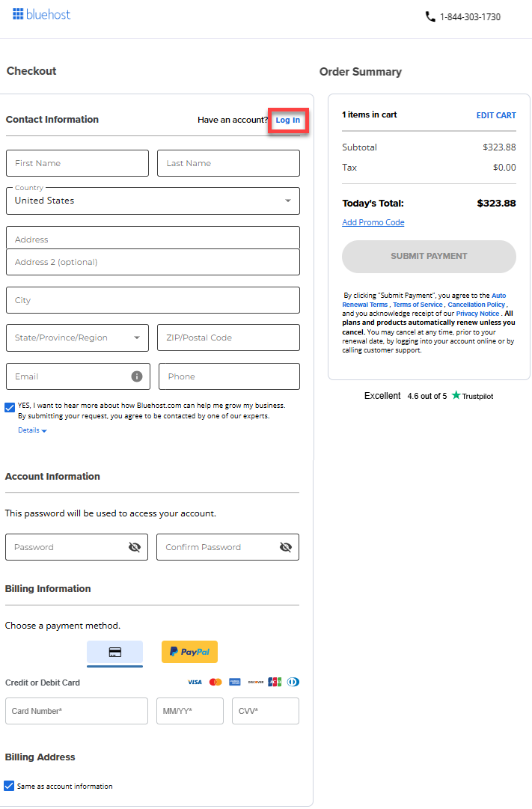
Task: Toggle password visibility in the Password field
Action: [x=134, y=547]
